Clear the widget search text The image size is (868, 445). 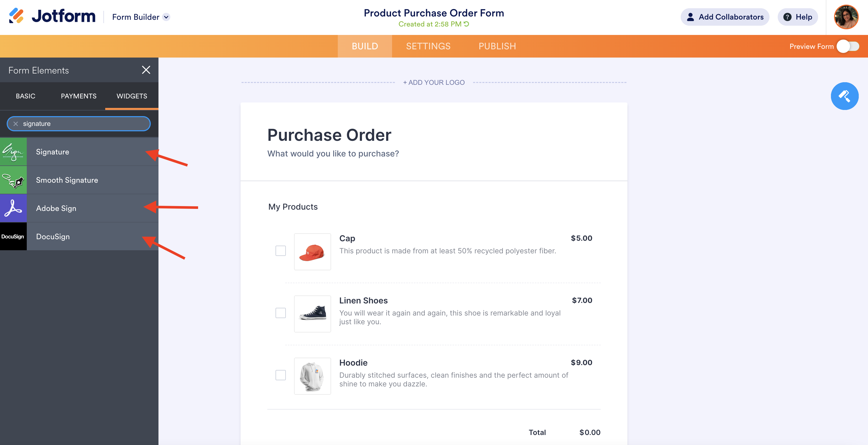15,124
